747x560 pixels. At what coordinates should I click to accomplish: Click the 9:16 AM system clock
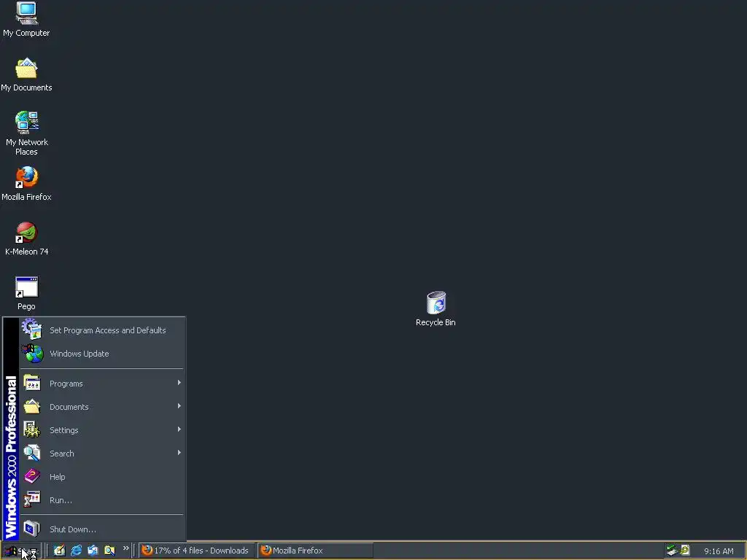[x=719, y=551]
